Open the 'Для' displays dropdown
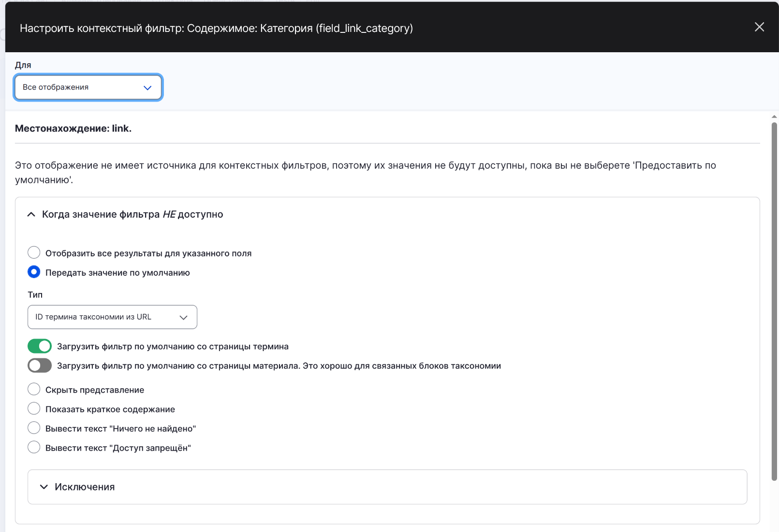 [x=88, y=88]
